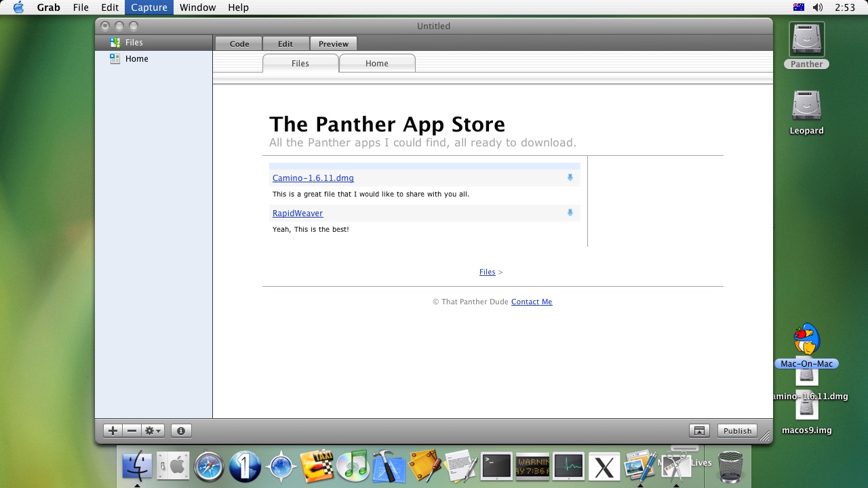The width and height of the screenshot is (868, 488).
Task: Click the Untitled window title bar text
Action: pos(433,26)
